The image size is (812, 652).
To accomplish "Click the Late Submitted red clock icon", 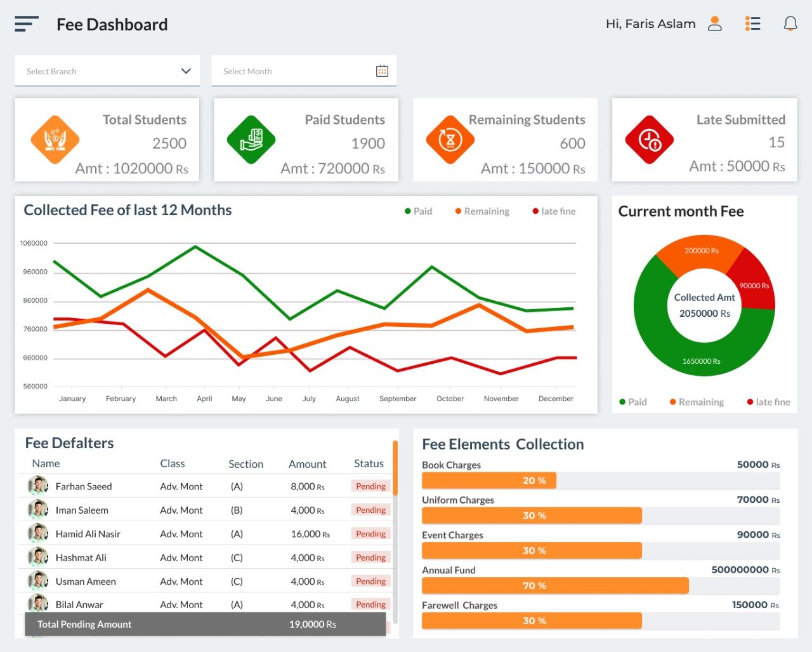I will (650, 140).
